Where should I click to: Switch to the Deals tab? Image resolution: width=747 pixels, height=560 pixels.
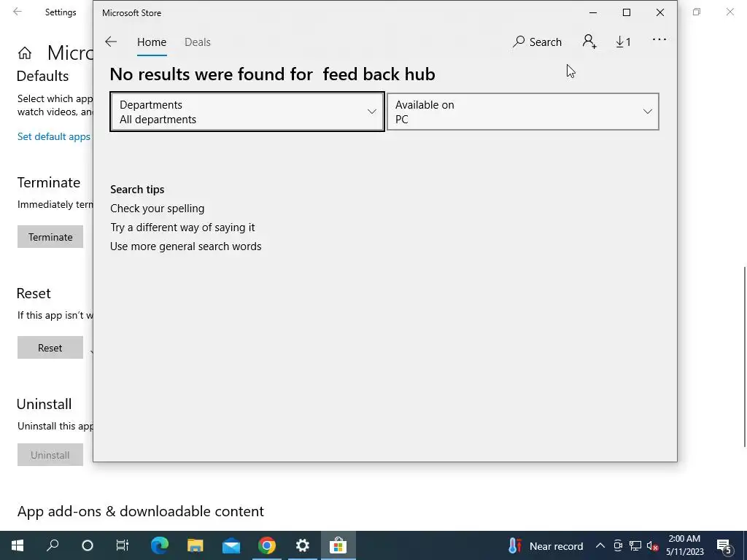coord(198,42)
